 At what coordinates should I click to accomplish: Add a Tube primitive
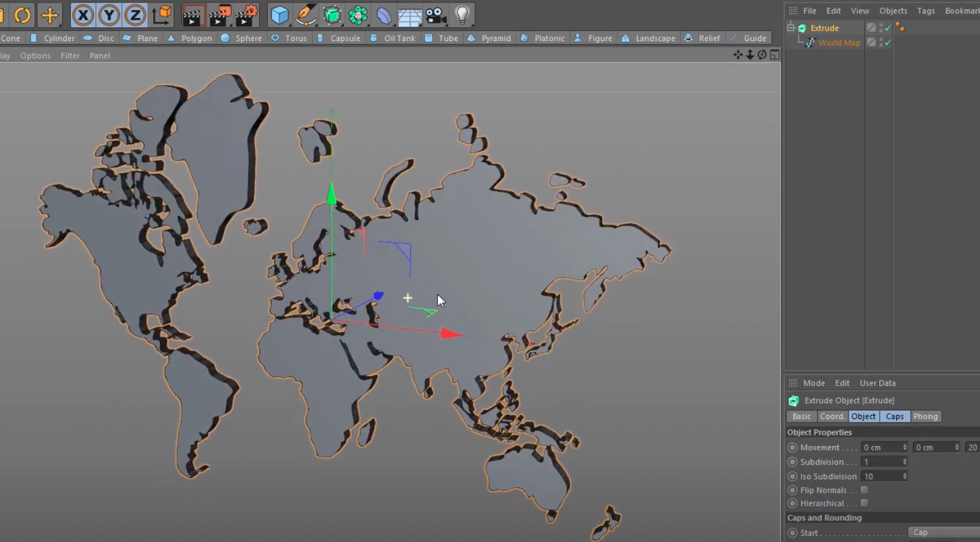click(x=441, y=38)
